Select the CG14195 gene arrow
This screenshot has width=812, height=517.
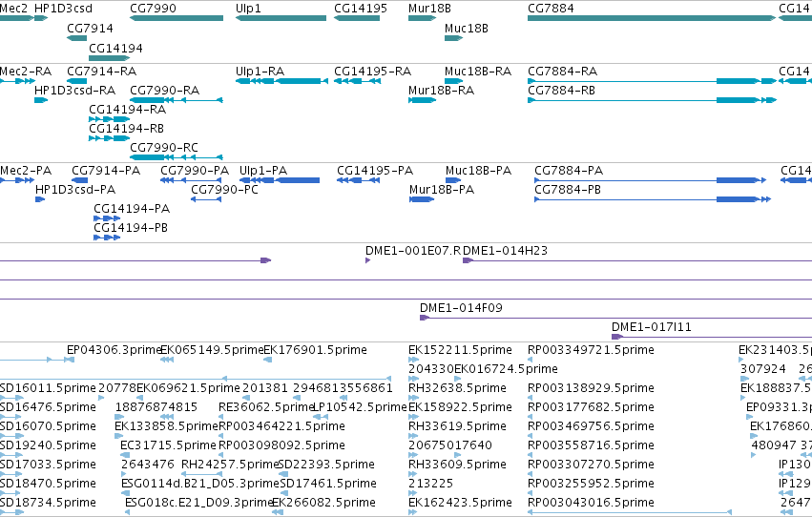[x=357, y=18]
